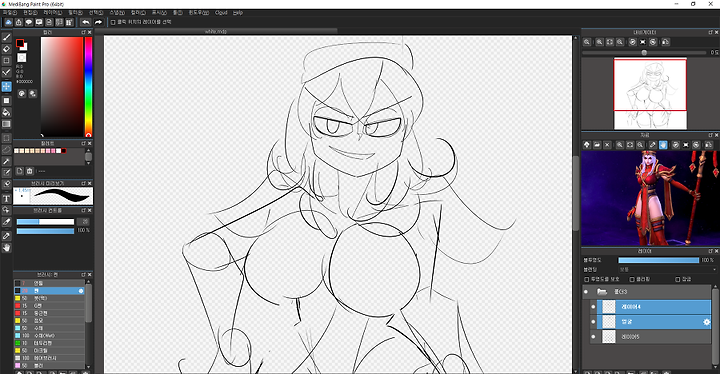Open the Help menu

click(x=237, y=13)
